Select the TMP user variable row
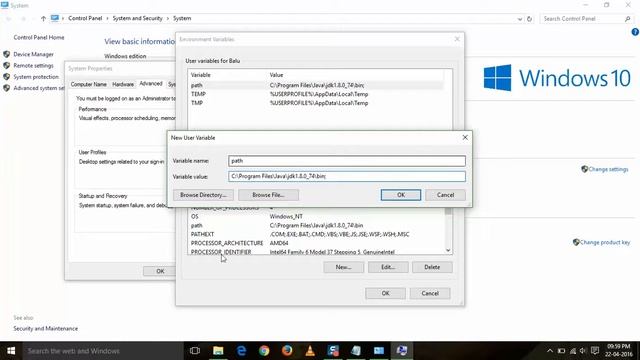 coord(316,103)
